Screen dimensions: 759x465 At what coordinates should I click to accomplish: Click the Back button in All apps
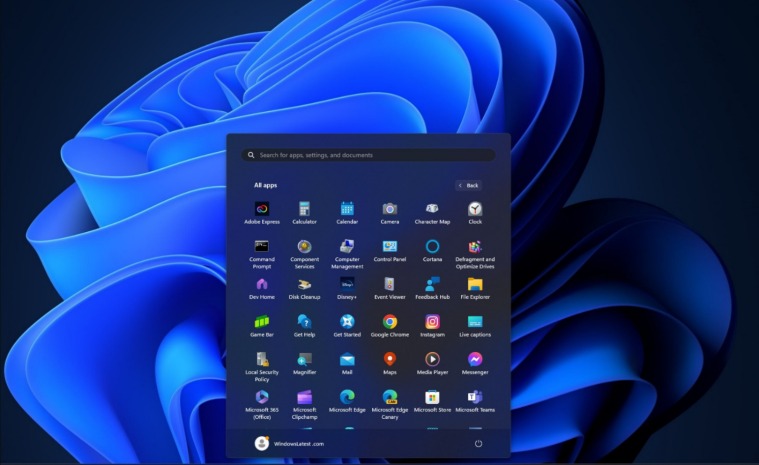click(468, 185)
